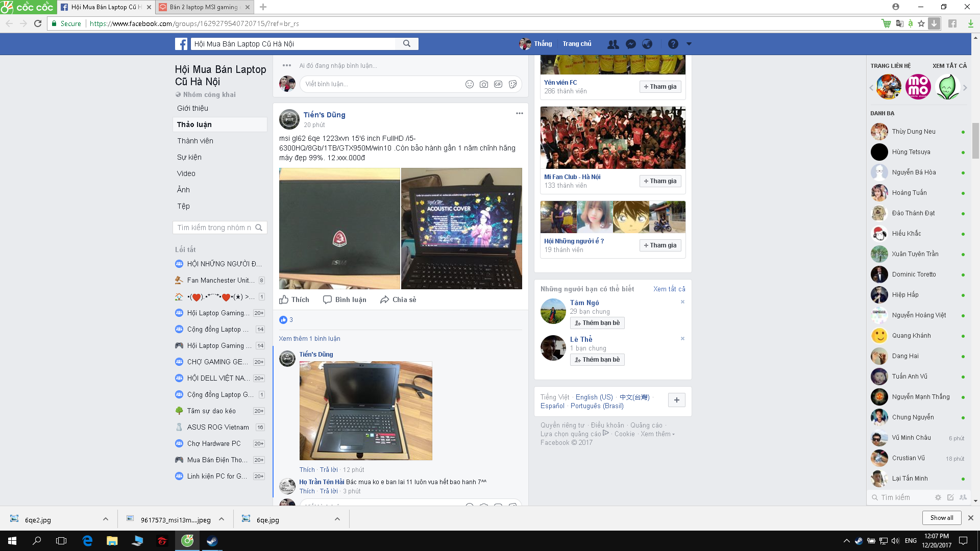
Task: Bookmark this page with the star icon
Action: 921,23
